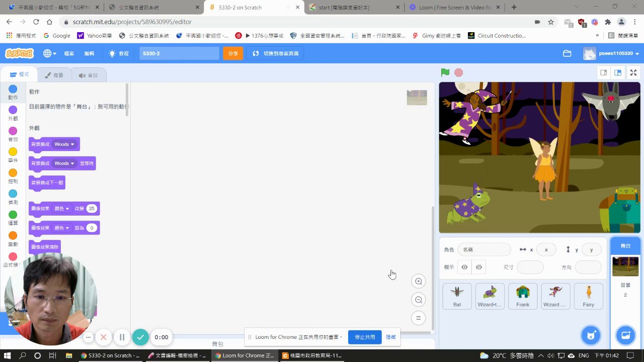This screenshot has width=644, height=362.
Task: Select the 偵測 Sensing category
Action: [x=13, y=198]
